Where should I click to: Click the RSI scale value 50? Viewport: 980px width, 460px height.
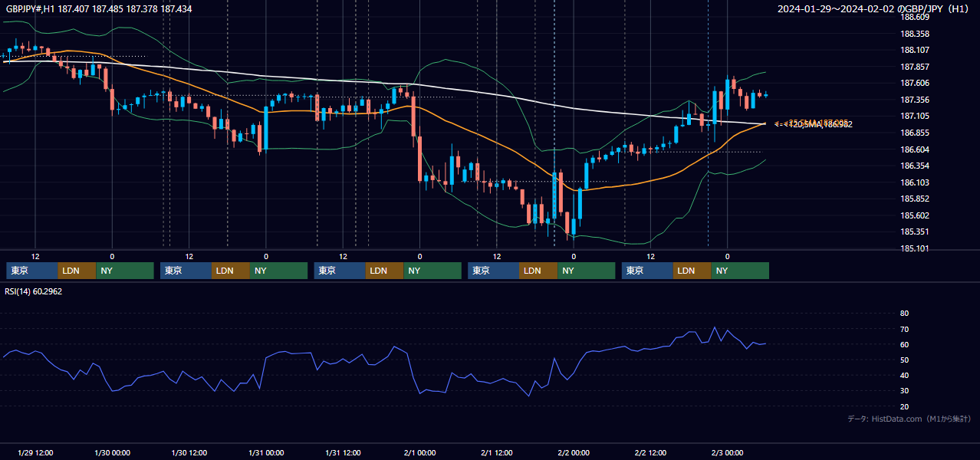904,360
